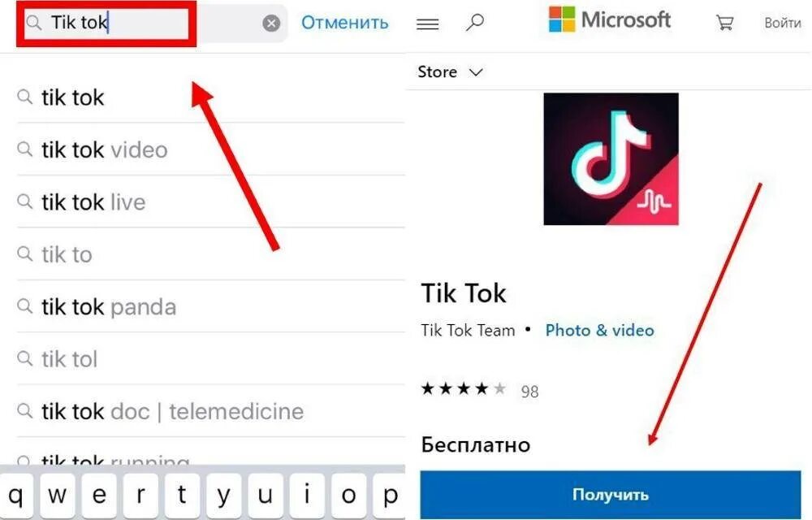This screenshot has height=520, width=812.
Task: Choose "tik tok doc | telemedicine" suggestion
Action: (211, 411)
